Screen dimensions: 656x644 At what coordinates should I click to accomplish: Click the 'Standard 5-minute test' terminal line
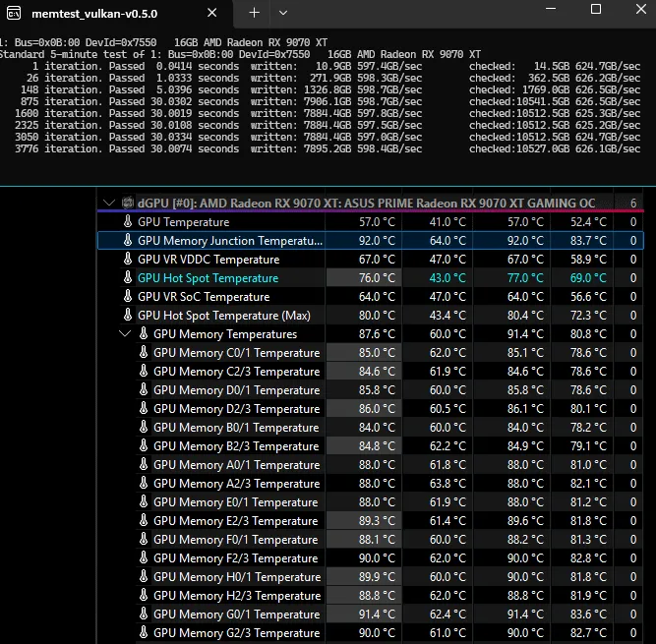pyautogui.click(x=240, y=54)
